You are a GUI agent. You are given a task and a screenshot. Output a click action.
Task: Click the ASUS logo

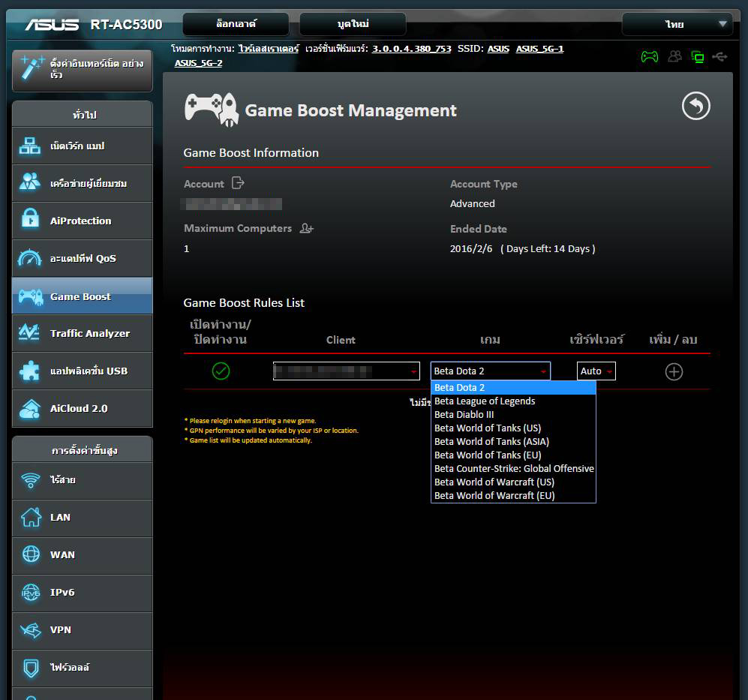pyautogui.click(x=52, y=24)
